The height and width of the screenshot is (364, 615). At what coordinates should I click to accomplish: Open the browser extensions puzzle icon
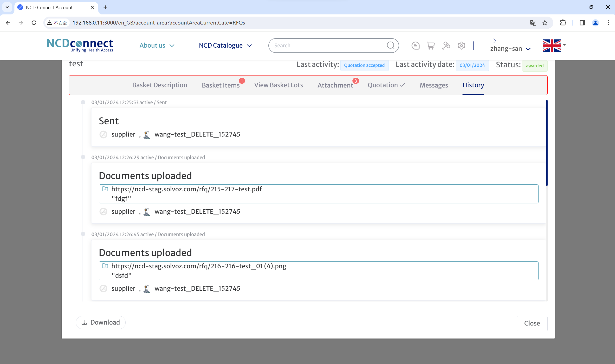click(x=563, y=23)
